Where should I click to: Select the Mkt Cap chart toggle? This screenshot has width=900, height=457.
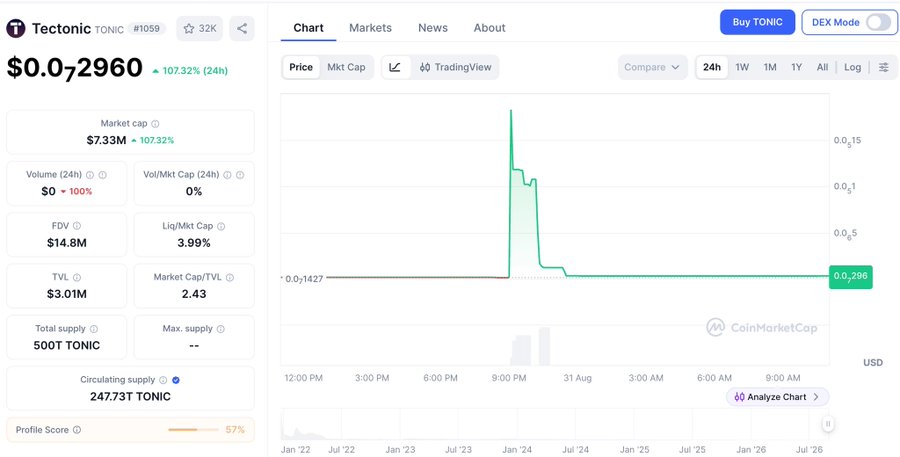[346, 67]
